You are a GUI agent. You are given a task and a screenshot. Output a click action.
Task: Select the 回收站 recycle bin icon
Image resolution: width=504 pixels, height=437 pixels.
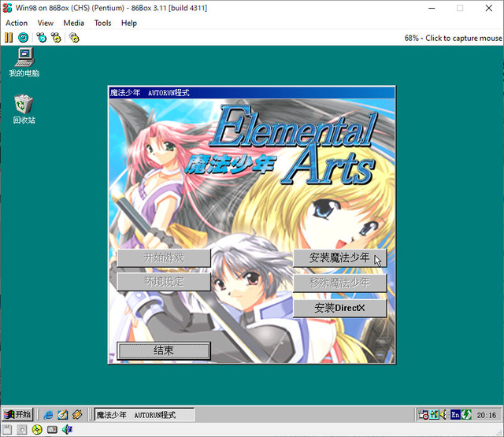pyautogui.click(x=24, y=109)
